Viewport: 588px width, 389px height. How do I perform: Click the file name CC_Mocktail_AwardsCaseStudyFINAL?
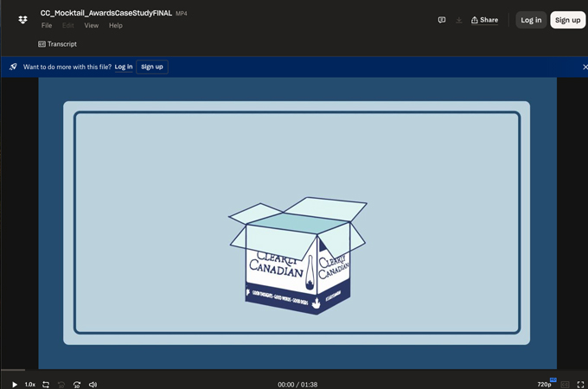(106, 13)
